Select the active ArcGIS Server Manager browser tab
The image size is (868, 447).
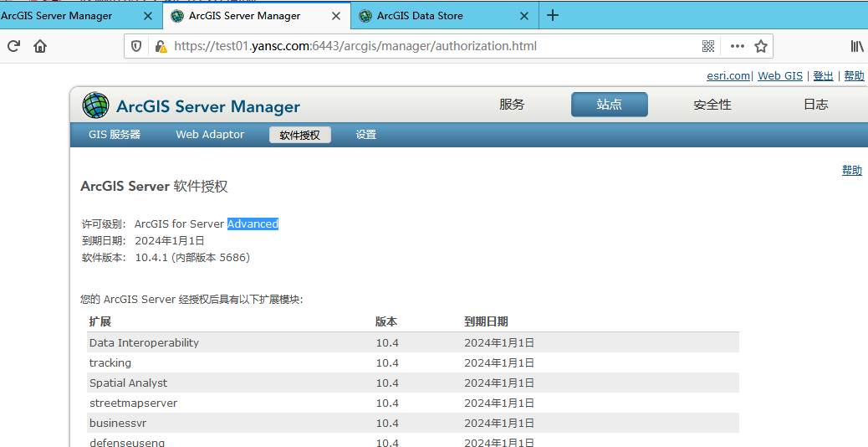tap(257, 16)
